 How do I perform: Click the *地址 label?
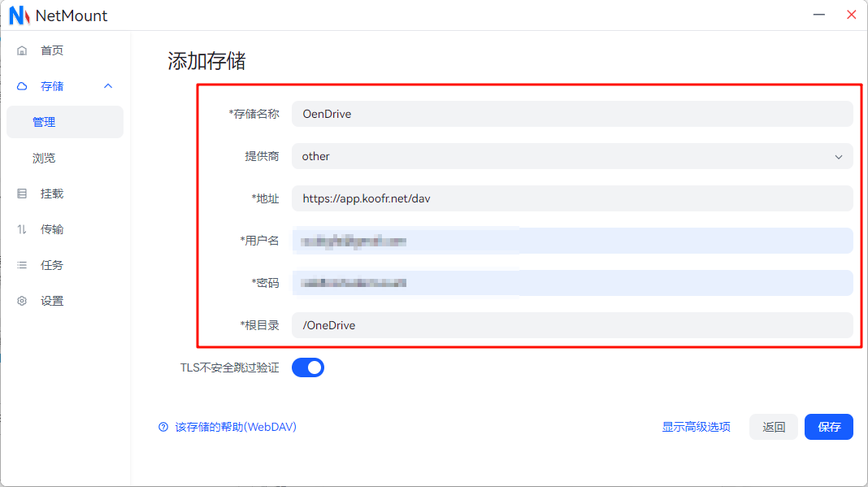coord(265,198)
